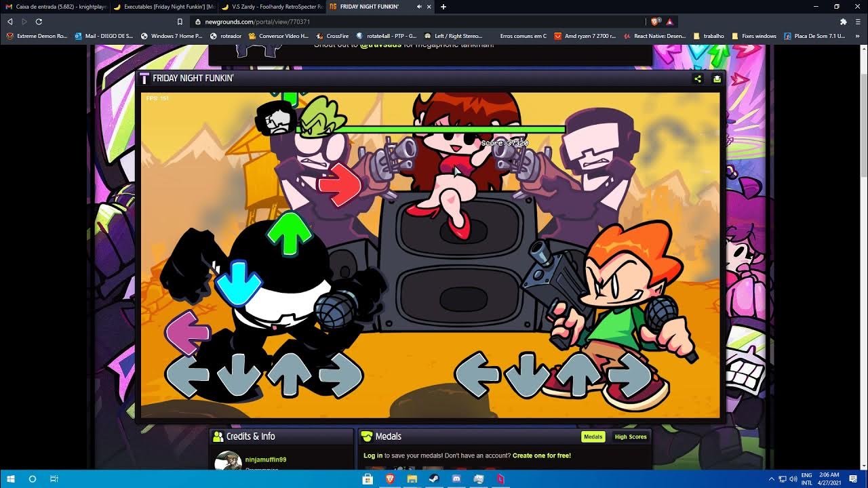Viewport: 868px width, 488px height.
Task: Click the Brave Rewards triangle icon
Action: 670,22
